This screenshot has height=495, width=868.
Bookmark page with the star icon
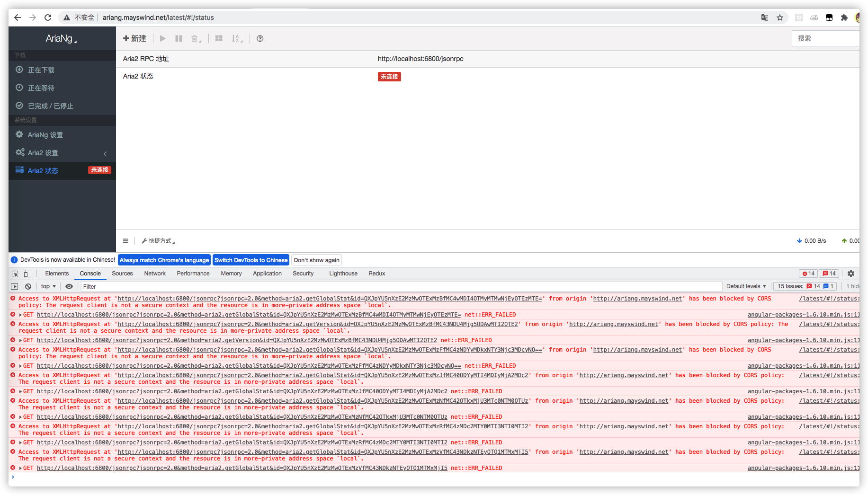780,18
